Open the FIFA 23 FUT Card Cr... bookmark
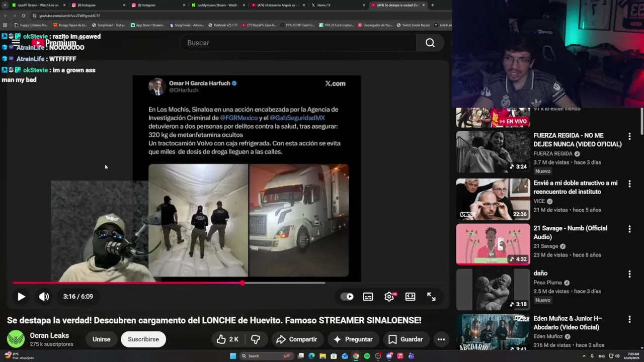 [x=297, y=25]
